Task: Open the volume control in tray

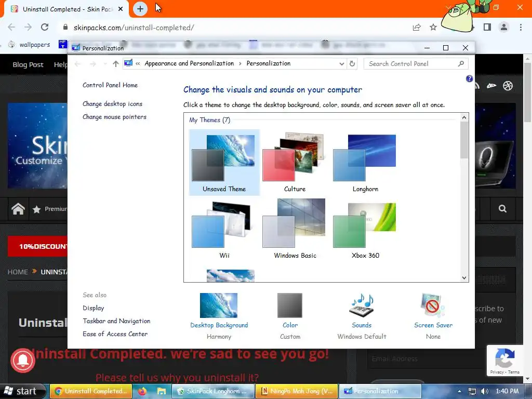Action: [x=485, y=391]
